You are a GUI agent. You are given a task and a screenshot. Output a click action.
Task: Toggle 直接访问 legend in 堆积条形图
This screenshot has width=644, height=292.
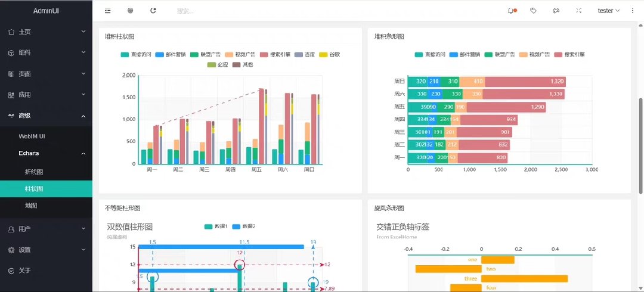[x=430, y=54]
